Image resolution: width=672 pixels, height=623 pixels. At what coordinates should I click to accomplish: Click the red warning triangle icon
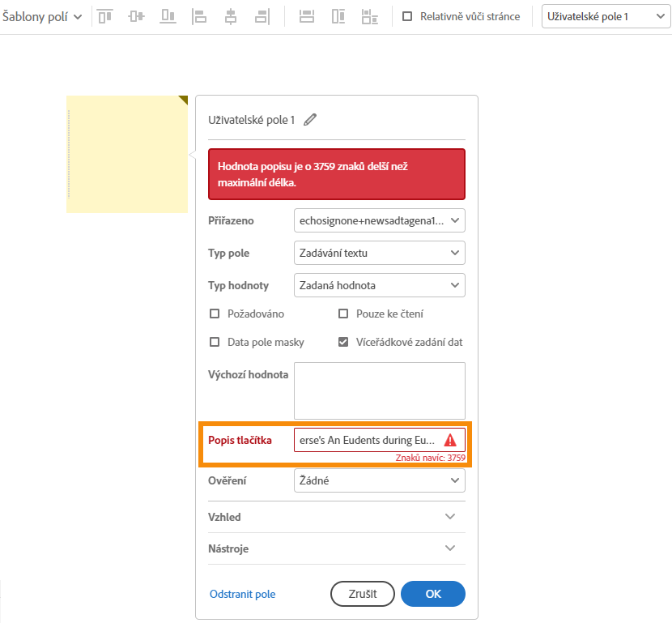click(x=450, y=440)
